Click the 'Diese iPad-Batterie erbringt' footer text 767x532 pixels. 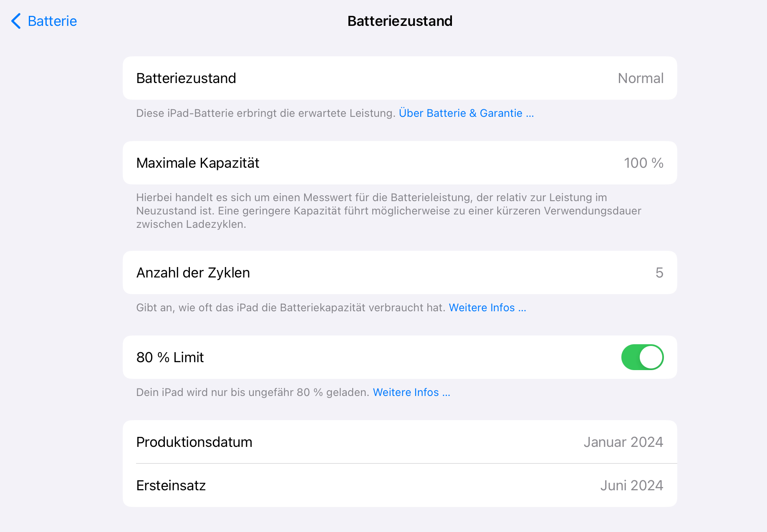[x=265, y=113]
